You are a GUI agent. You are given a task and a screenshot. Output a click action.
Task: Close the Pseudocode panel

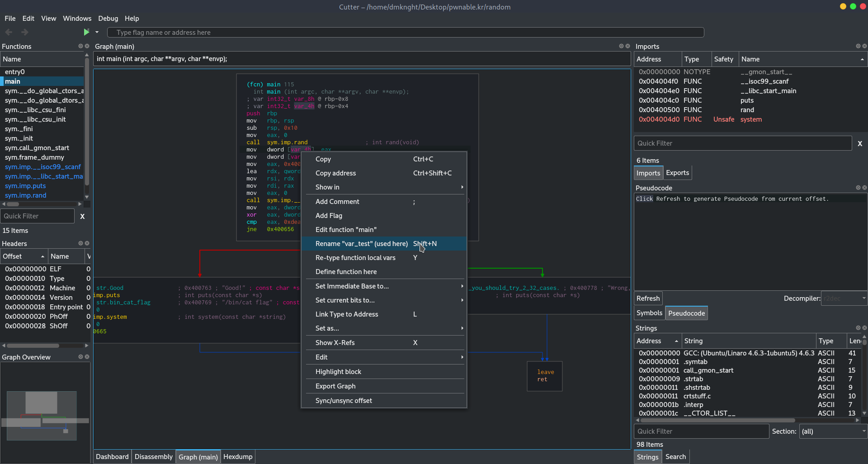[864, 188]
